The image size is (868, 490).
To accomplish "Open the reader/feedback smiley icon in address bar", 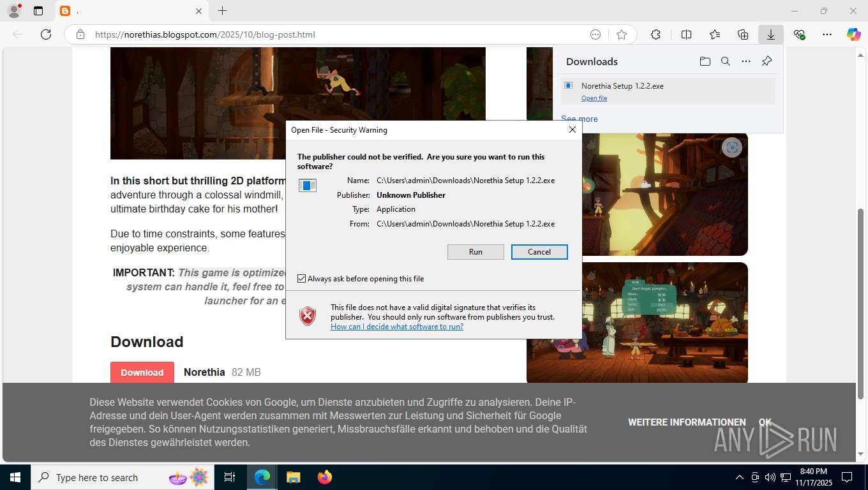I will [595, 34].
